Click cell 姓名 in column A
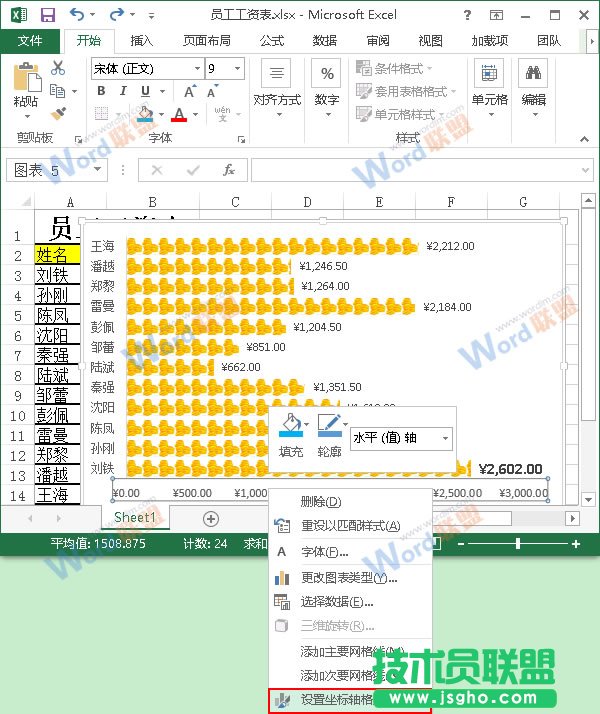The image size is (600, 714). 57,255
